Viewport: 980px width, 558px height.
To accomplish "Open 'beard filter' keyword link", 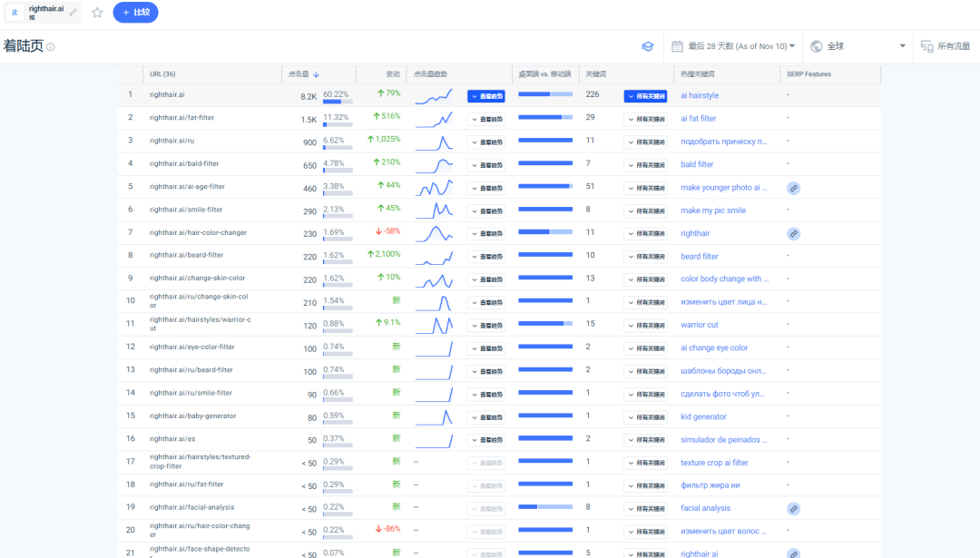I will [700, 256].
